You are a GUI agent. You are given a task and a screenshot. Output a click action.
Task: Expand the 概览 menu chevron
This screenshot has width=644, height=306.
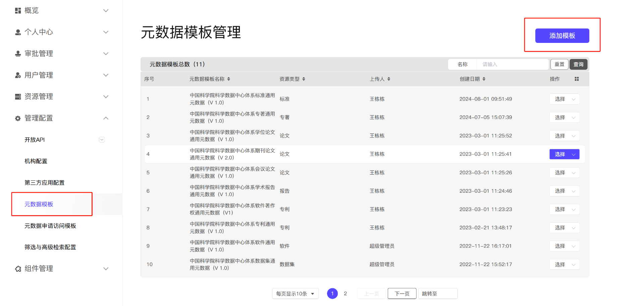[x=106, y=11]
